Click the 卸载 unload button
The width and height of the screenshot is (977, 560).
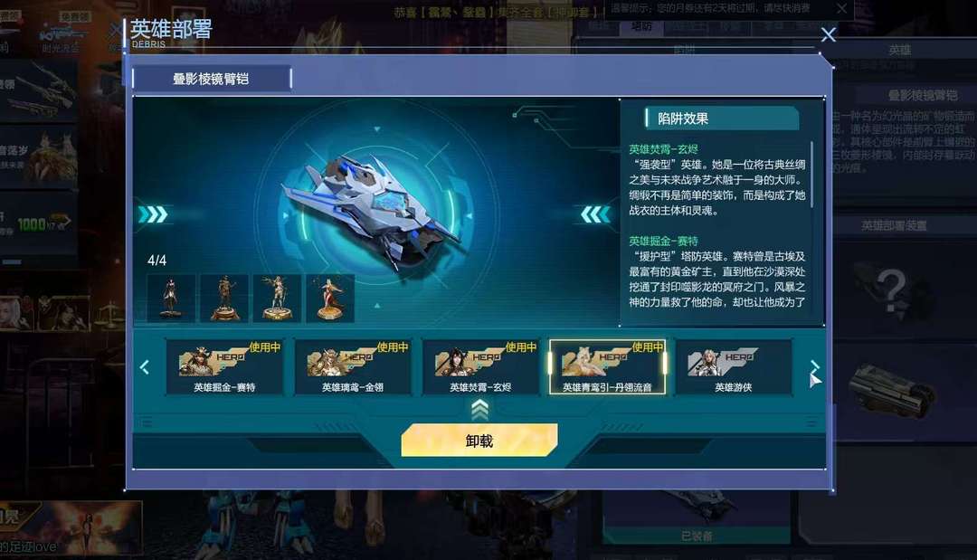[479, 441]
